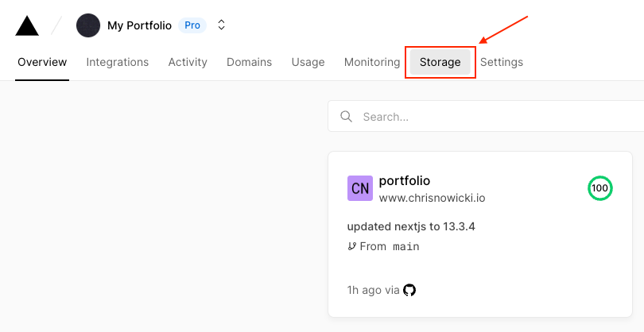Go to the Activity tab
The width and height of the screenshot is (644, 332).
(x=188, y=62)
